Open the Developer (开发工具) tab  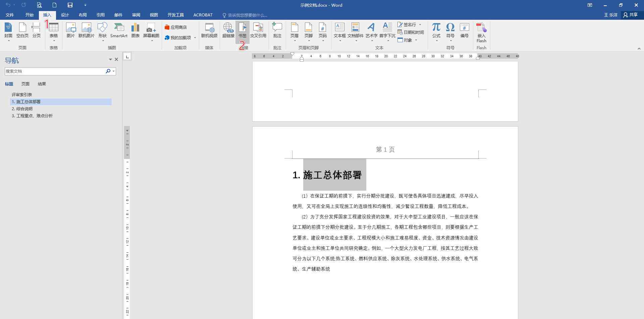click(x=175, y=15)
